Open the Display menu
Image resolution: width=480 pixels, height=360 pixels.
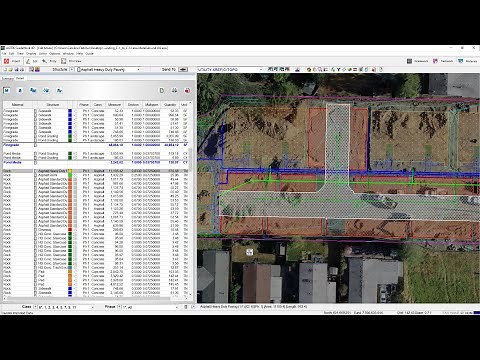pyautogui.click(x=31, y=53)
